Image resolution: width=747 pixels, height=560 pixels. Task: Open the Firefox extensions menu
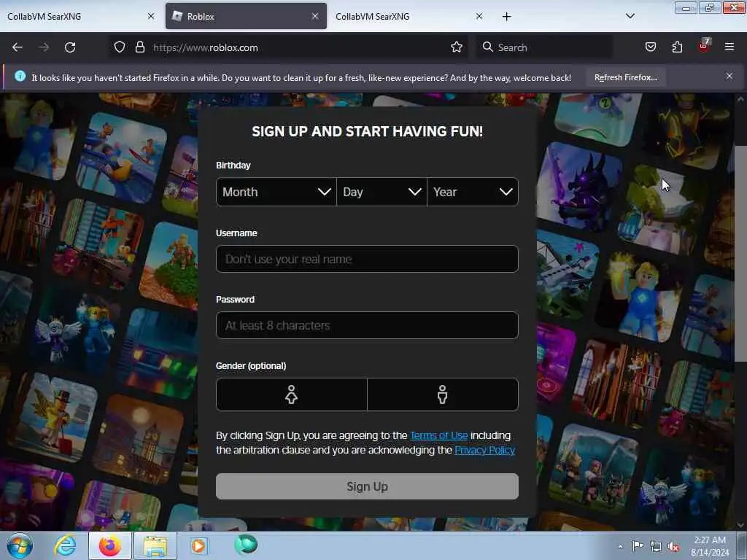tap(677, 47)
